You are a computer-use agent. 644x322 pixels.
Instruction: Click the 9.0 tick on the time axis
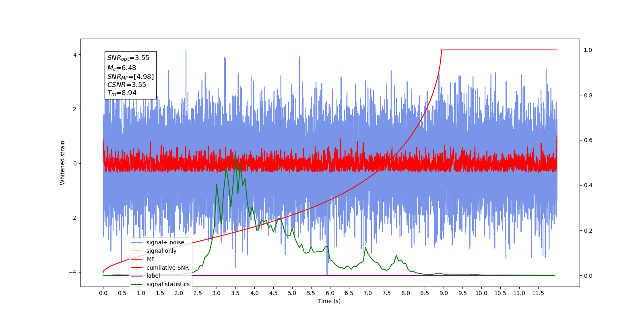point(444,293)
